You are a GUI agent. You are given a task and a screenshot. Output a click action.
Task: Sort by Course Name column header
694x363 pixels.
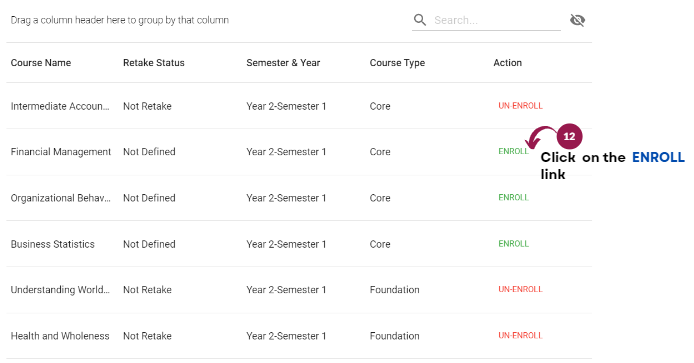(x=41, y=63)
